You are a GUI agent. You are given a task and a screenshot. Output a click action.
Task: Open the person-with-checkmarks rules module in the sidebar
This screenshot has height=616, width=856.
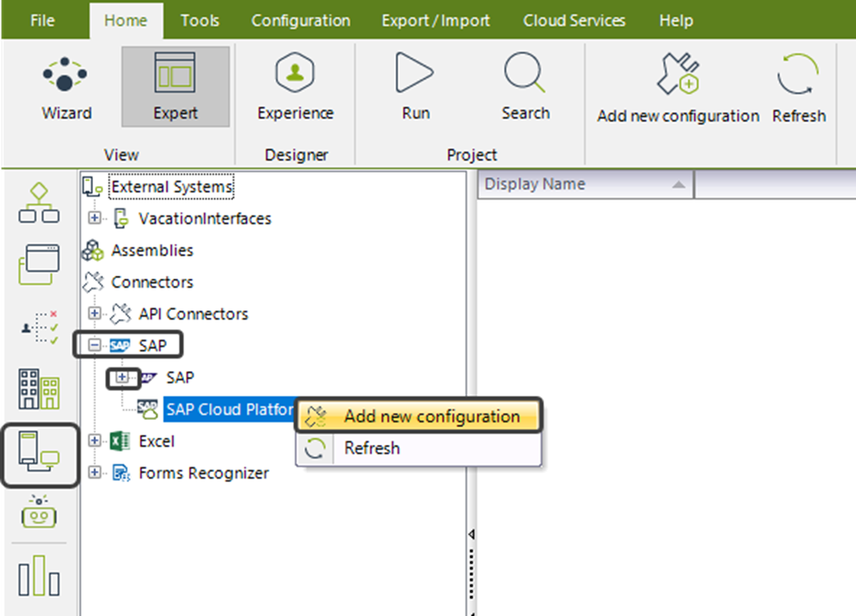click(x=38, y=328)
